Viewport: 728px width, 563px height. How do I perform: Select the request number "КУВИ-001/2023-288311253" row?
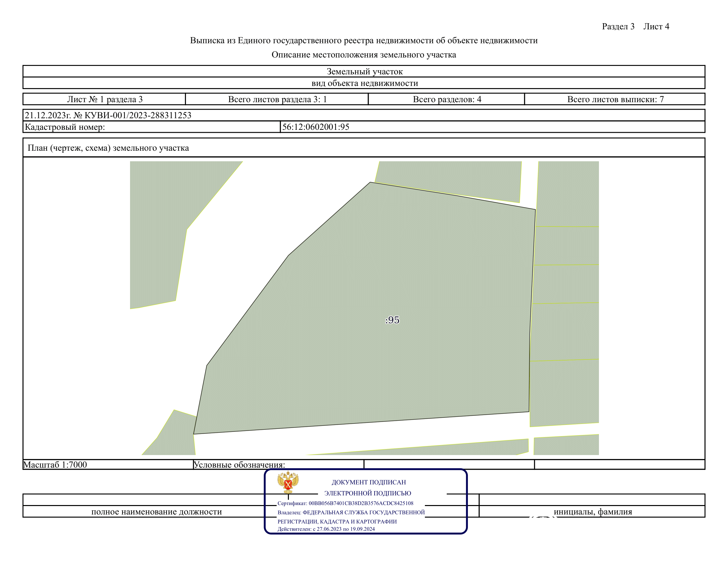364,115
